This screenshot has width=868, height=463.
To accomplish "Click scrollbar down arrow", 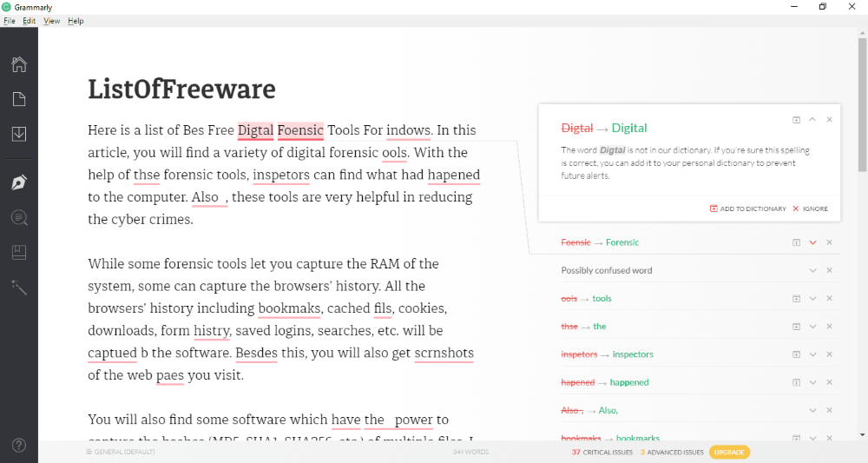I will pyautogui.click(x=863, y=435).
